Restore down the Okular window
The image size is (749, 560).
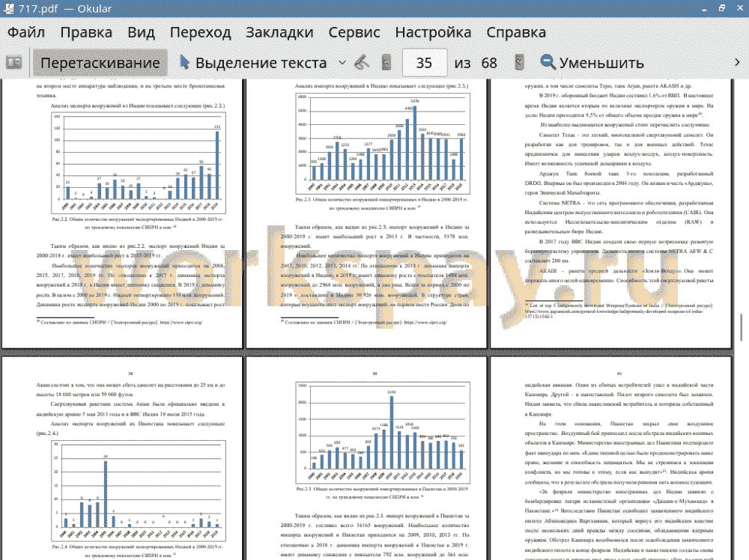coord(722,8)
